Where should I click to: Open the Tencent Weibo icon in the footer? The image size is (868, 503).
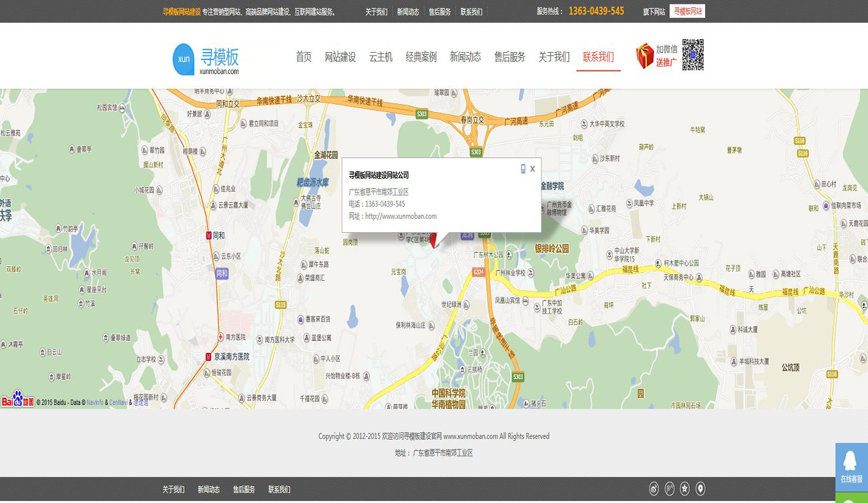coord(669,490)
